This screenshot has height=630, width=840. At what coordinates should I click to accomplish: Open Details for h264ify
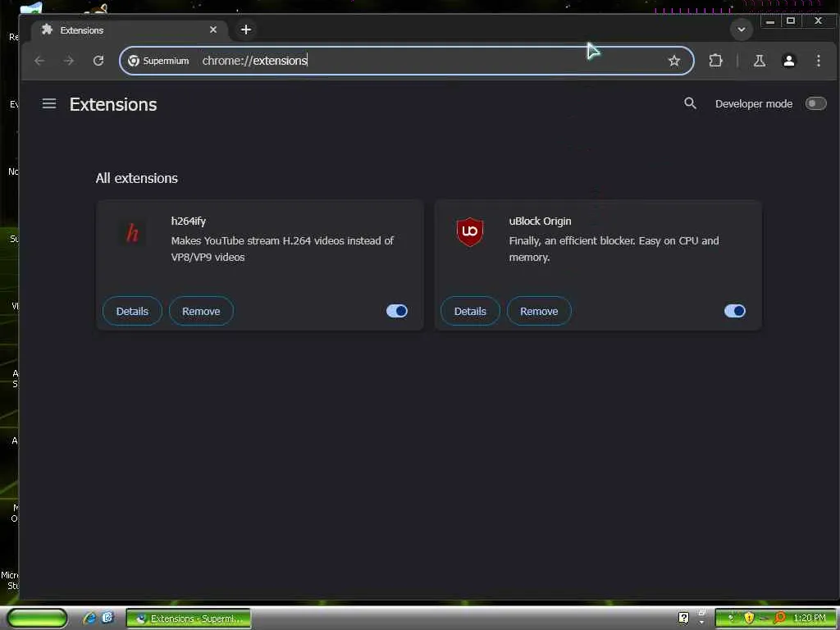coord(132,311)
